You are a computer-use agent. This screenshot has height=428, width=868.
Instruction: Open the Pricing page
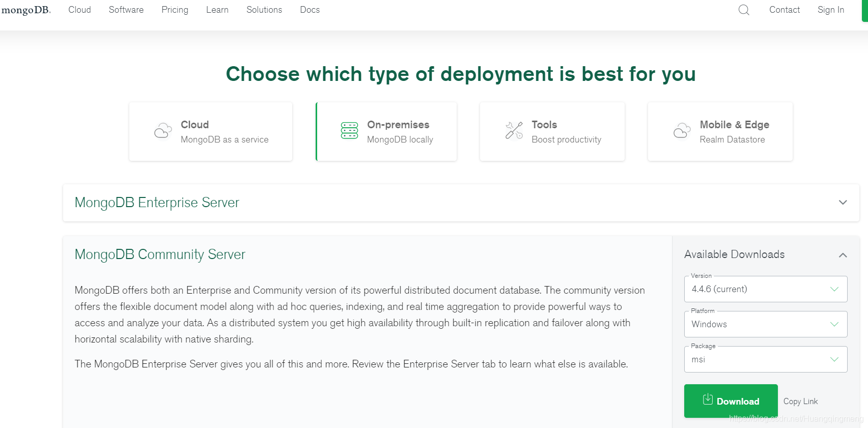175,10
